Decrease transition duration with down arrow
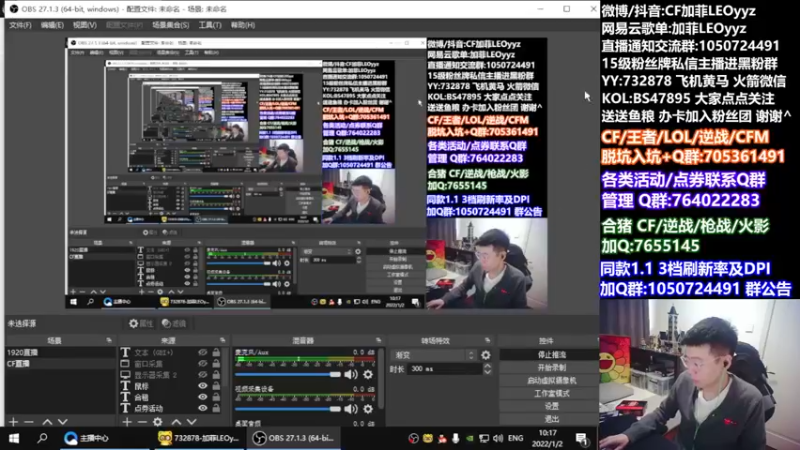Viewport: 800px width, 450px height. tap(487, 372)
